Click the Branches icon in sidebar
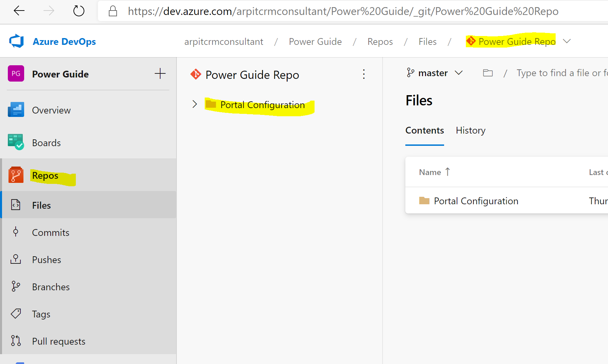608x364 pixels. click(x=16, y=286)
